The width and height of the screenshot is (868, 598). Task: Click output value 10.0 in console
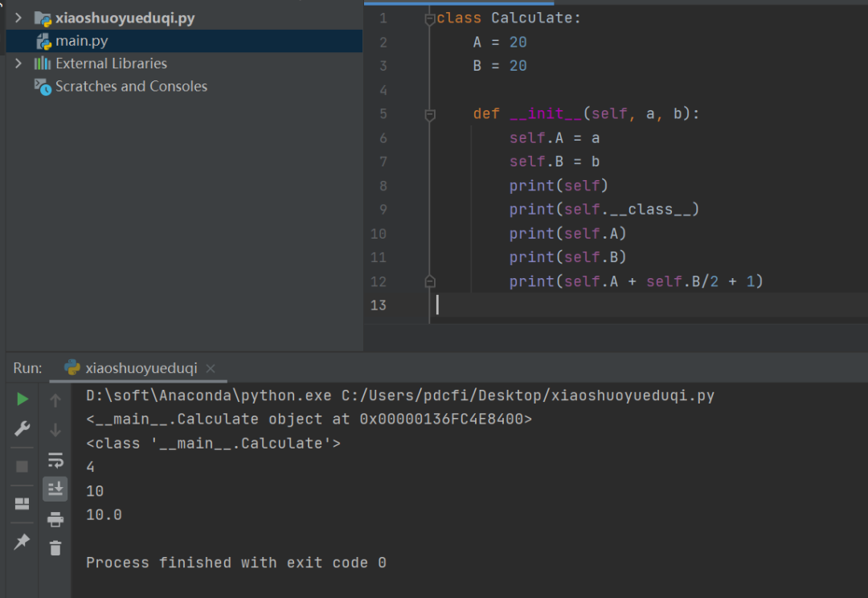coord(104,515)
